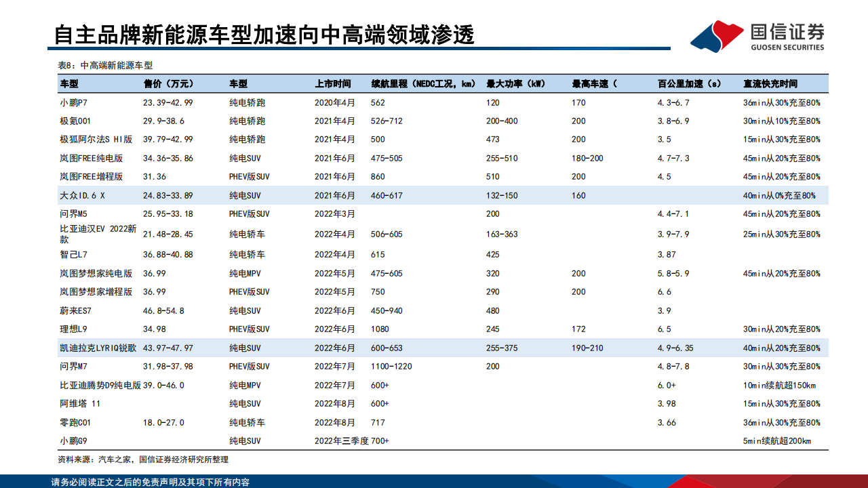The image size is (868, 488).
Task: Select the 智己L7 cell
Action: 73,255
